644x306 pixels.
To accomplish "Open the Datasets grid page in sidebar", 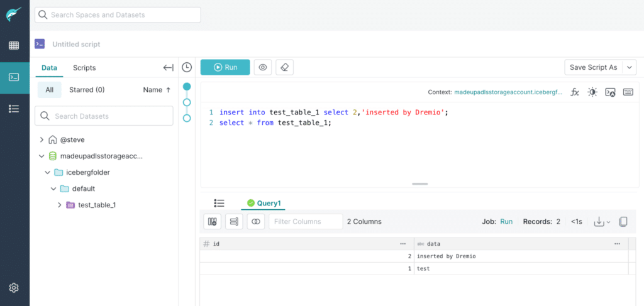I will (14, 45).
